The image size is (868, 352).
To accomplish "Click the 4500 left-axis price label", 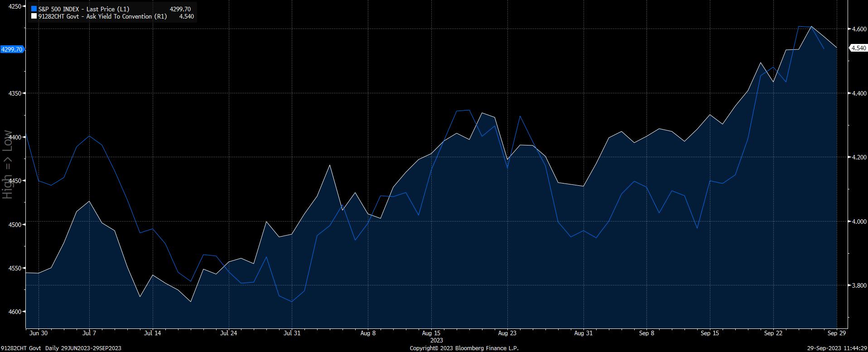I will [15, 225].
